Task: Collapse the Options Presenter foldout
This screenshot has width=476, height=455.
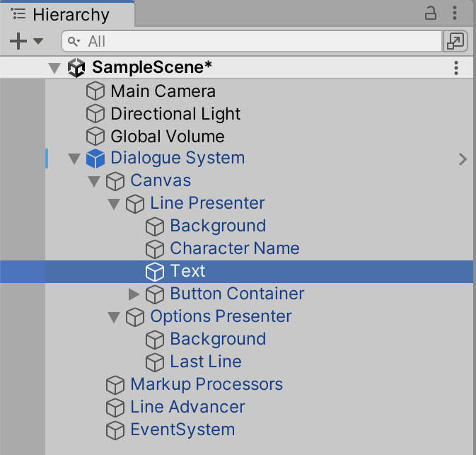Action: click(114, 317)
